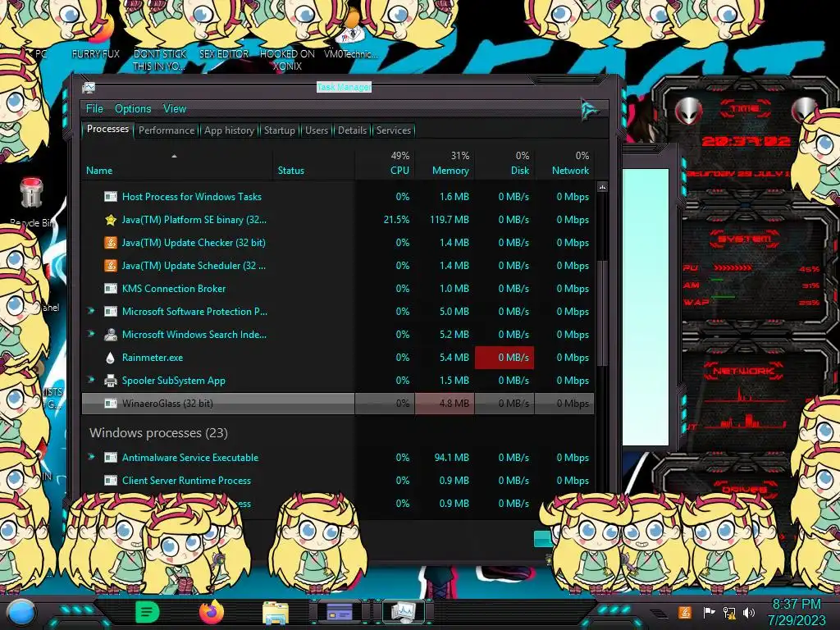The width and height of the screenshot is (840, 630).
Task: Click the Java tray icon
Action: coord(685,612)
